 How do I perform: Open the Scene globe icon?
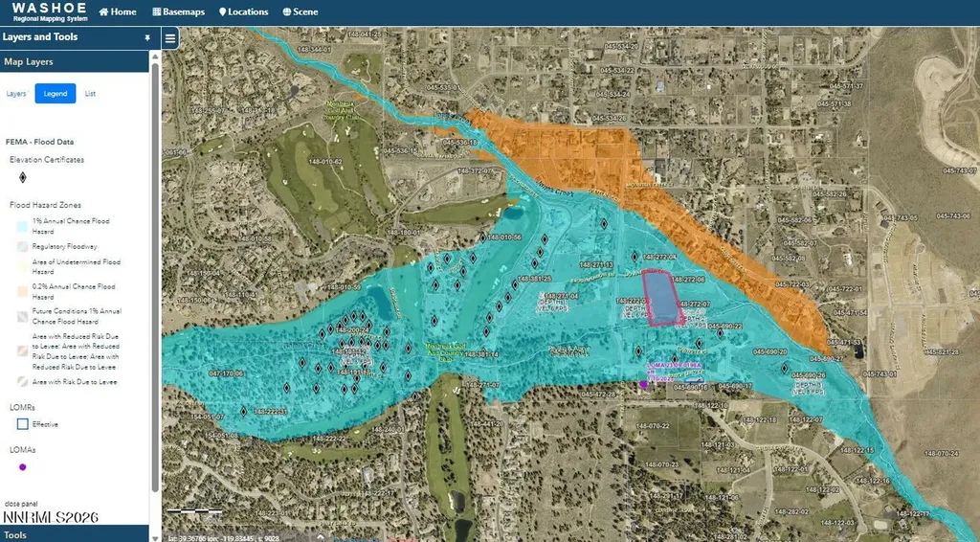[286, 11]
